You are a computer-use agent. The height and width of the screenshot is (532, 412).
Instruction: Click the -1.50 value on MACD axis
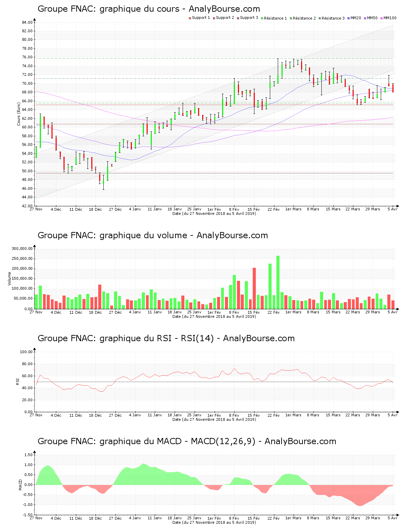27,515
